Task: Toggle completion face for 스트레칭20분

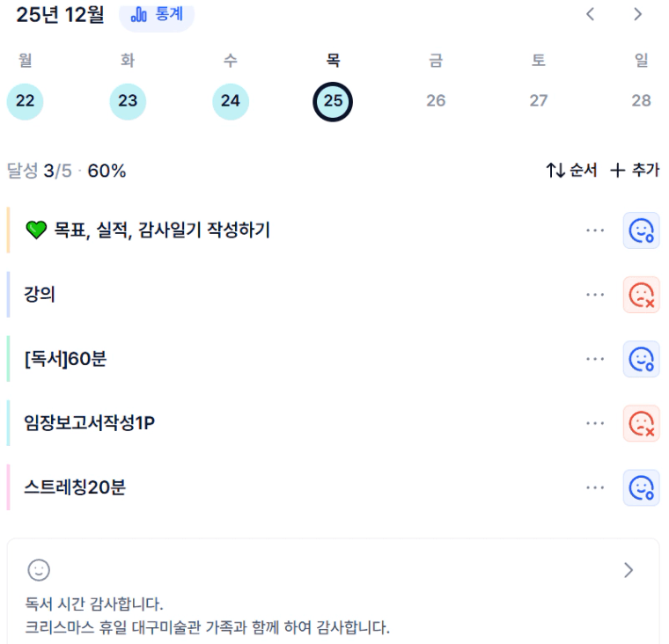Action: coord(641,487)
